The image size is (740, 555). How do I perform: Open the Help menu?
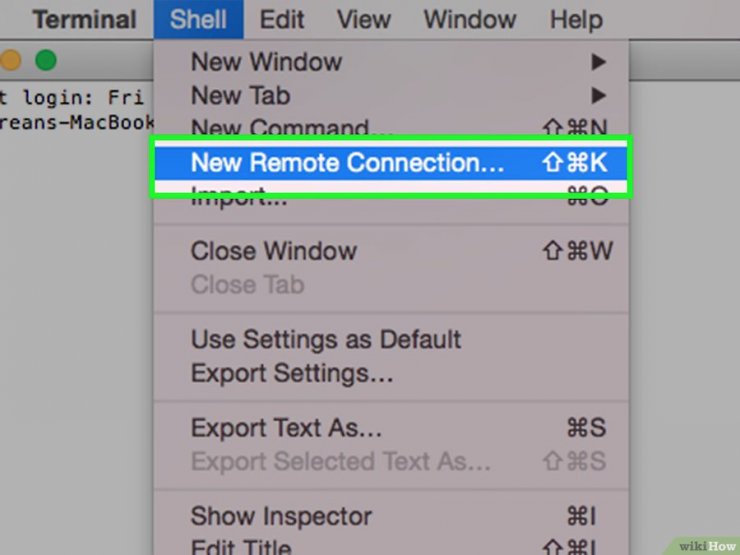click(x=576, y=19)
